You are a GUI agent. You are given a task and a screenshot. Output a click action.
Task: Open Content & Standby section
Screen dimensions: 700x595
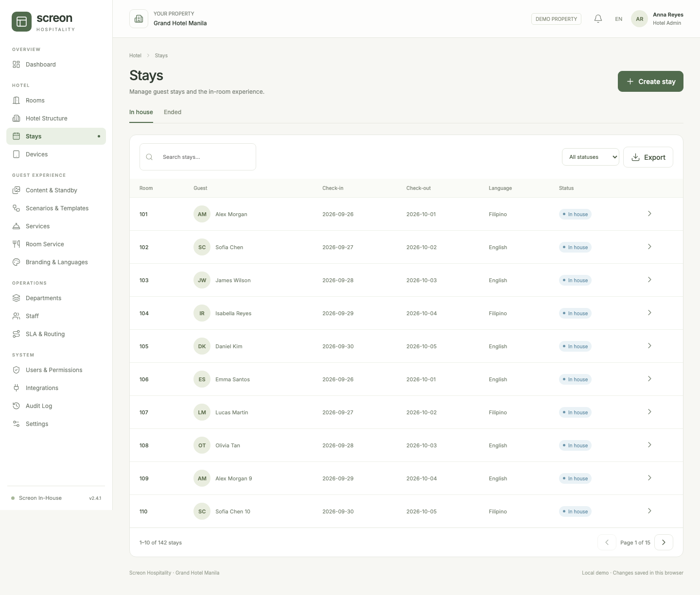click(x=56, y=190)
